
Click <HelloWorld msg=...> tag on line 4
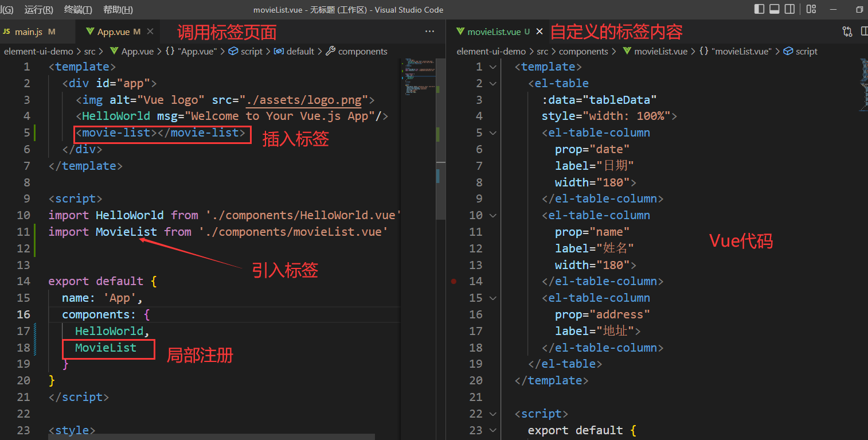pos(232,116)
